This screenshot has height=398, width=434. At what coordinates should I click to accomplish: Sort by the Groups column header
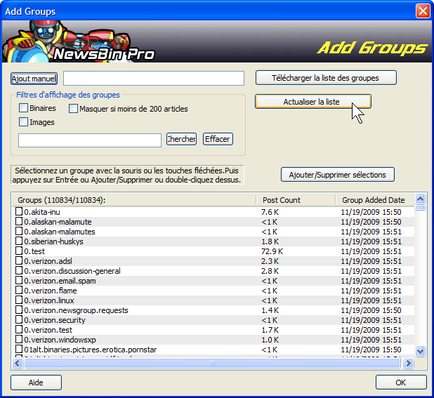(x=134, y=200)
